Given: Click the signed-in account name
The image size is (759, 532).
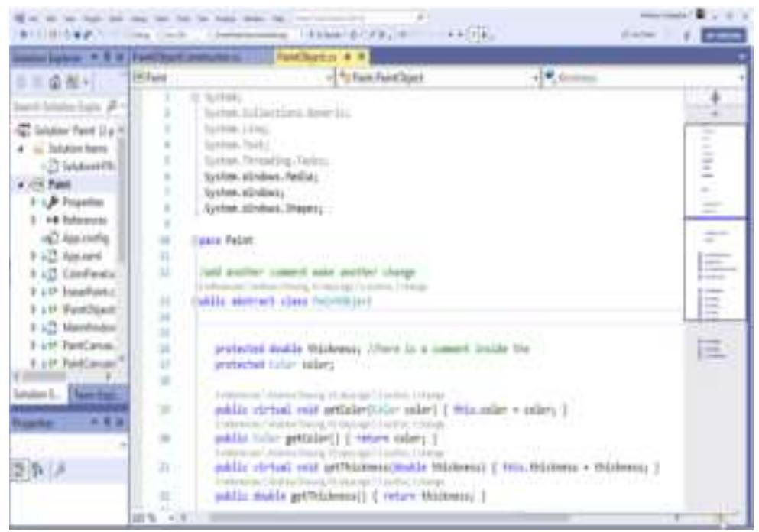Looking at the screenshot, I should 664,15.
